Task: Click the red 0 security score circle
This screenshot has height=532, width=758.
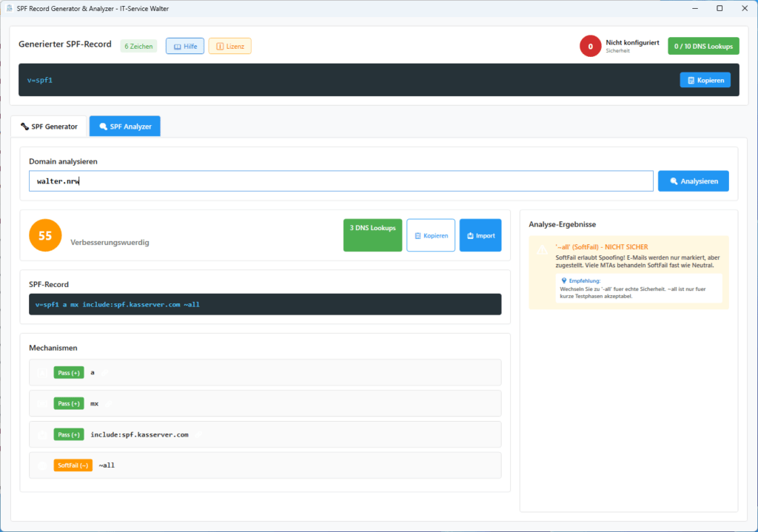Action: (590, 46)
